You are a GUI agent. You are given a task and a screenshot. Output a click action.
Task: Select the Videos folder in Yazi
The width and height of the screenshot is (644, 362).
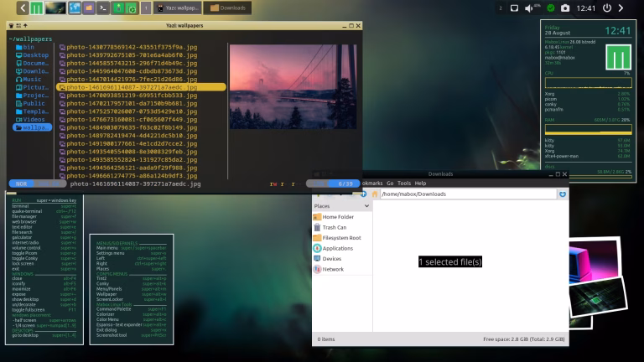pos(30,120)
